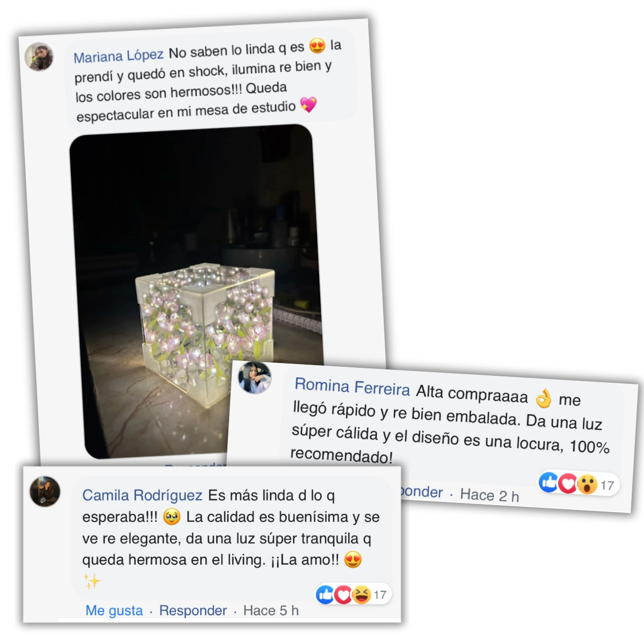Open Camila Rodríguez's profile avatar

point(45,491)
